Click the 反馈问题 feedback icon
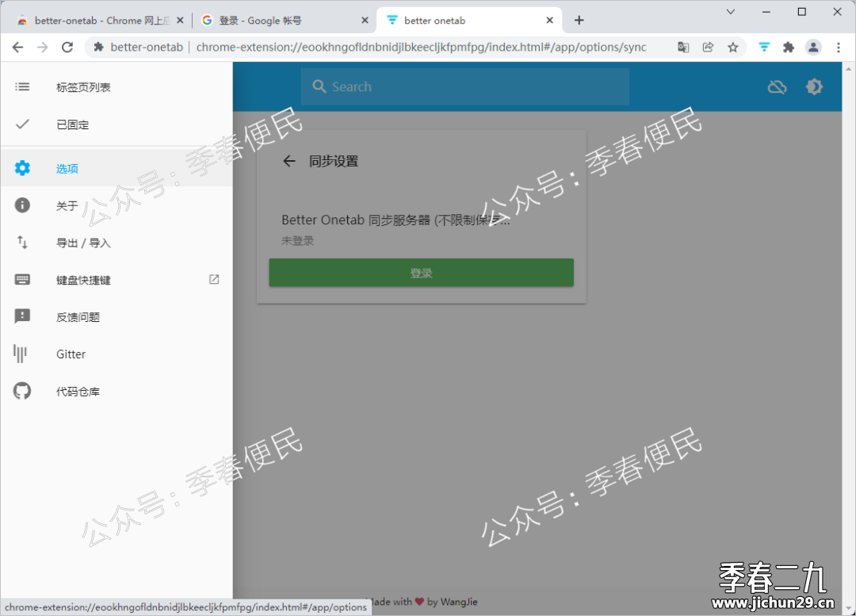The height and width of the screenshot is (616, 856). click(x=22, y=317)
